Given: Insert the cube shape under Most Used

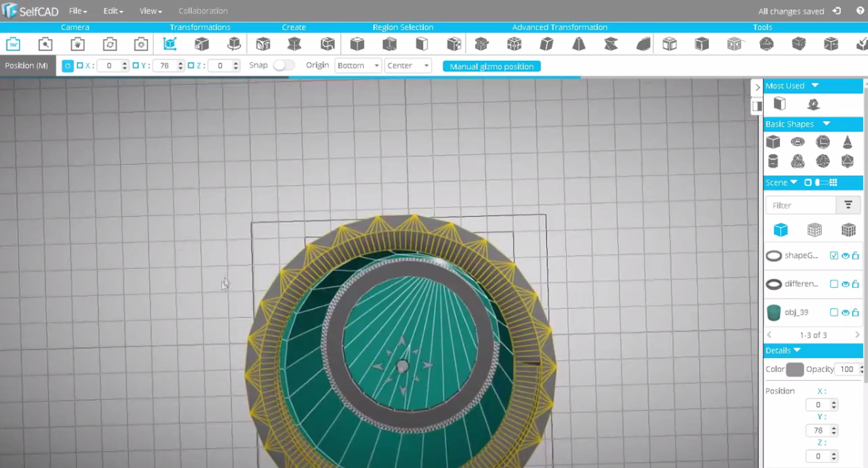Looking at the screenshot, I should (x=779, y=103).
